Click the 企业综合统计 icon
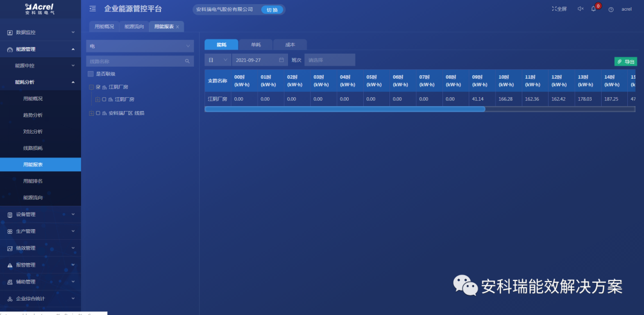Screen dimensions: 644x315 coord(10,299)
